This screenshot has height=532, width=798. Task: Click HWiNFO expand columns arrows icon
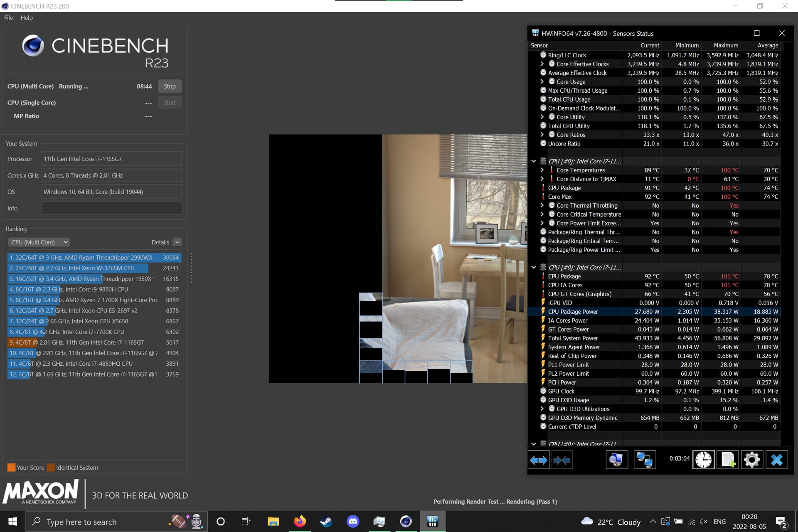(x=539, y=460)
